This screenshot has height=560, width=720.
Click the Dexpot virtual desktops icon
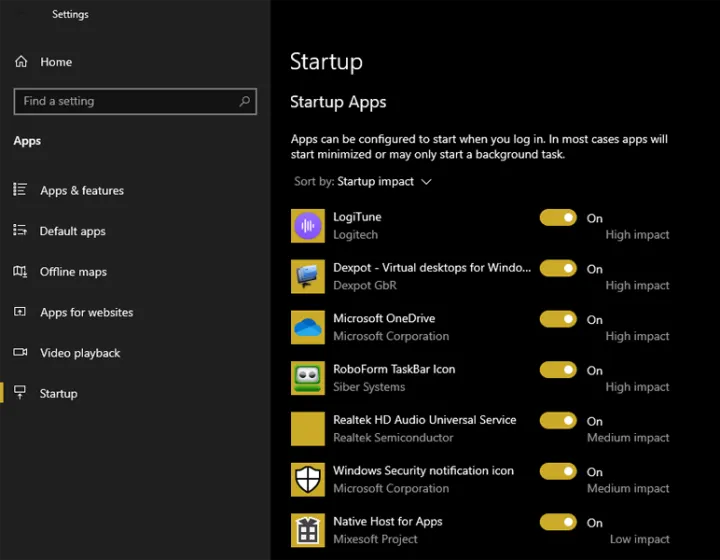click(308, 277)
